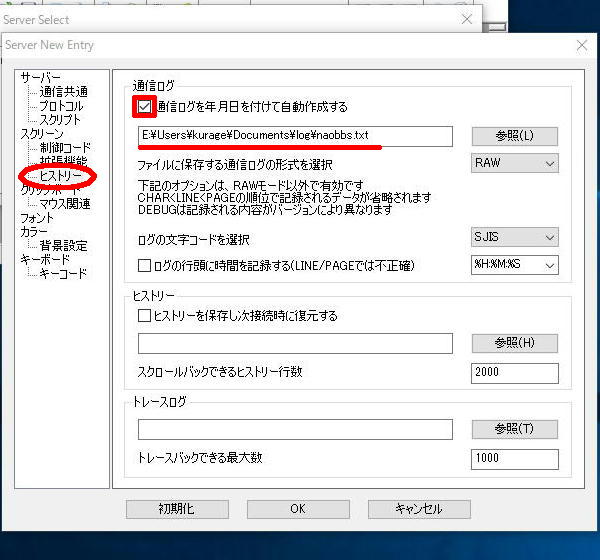
Task: Select スクリプト in the settings tree
Action: click(x=60, y=120)
